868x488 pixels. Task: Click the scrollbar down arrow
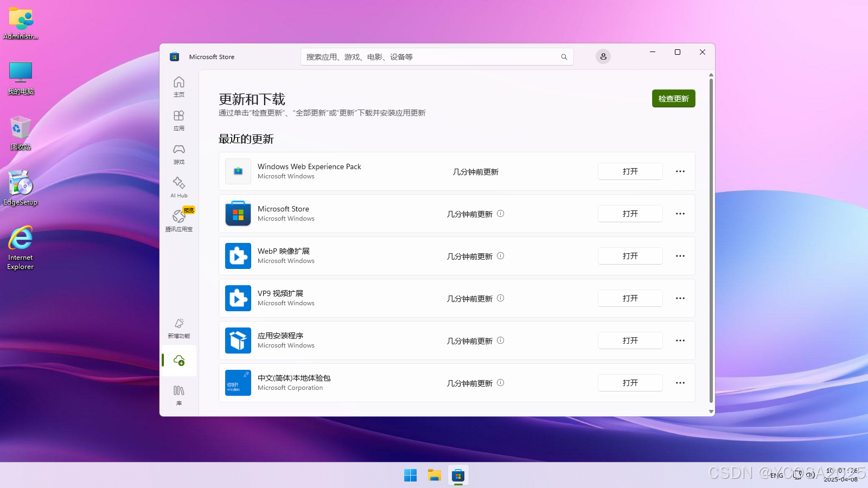711,412
